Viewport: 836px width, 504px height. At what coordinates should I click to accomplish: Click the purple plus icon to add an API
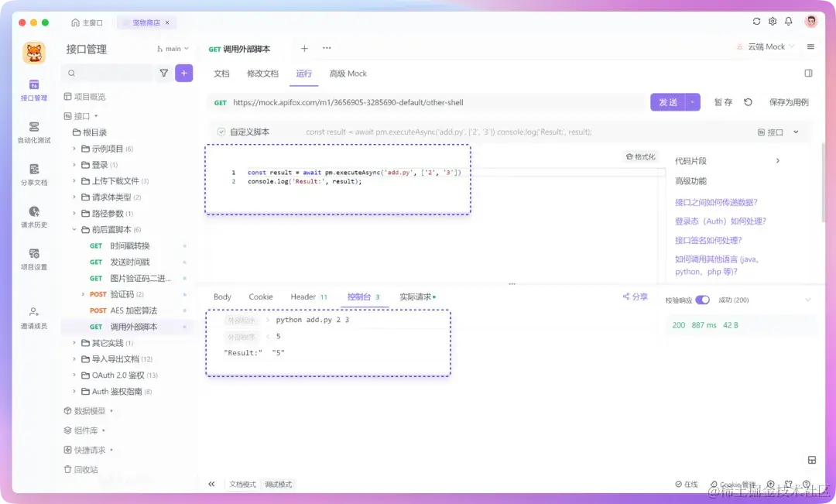point(183,72)
